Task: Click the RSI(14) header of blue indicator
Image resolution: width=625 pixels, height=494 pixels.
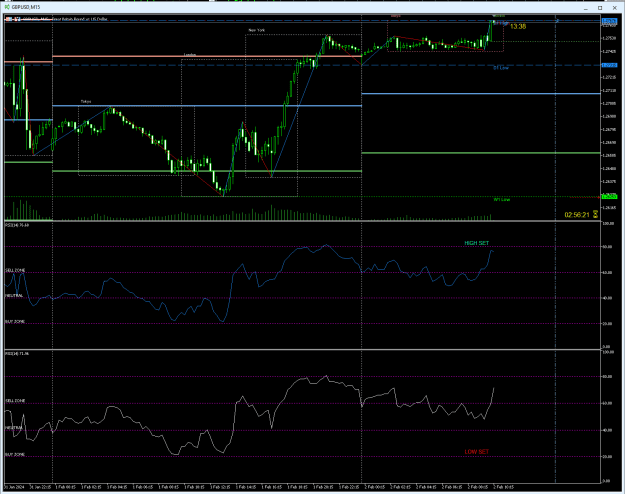Action: tap(17, 225)
